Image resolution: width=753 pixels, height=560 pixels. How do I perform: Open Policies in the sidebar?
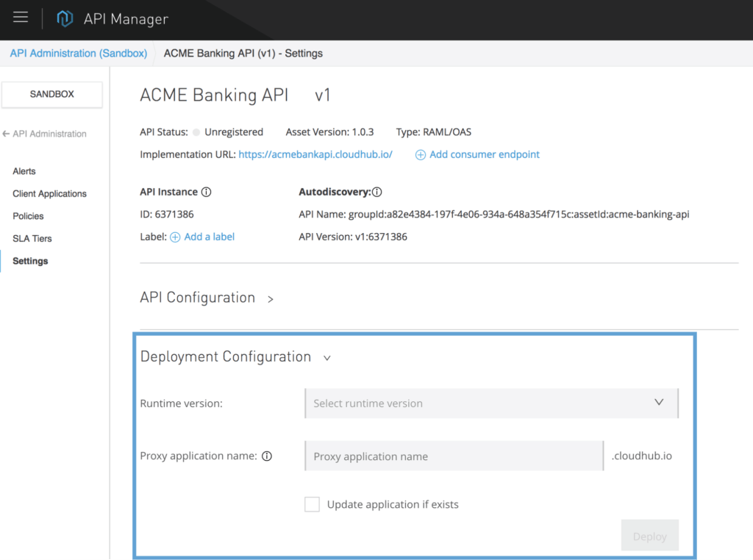(x=28, y=216)
